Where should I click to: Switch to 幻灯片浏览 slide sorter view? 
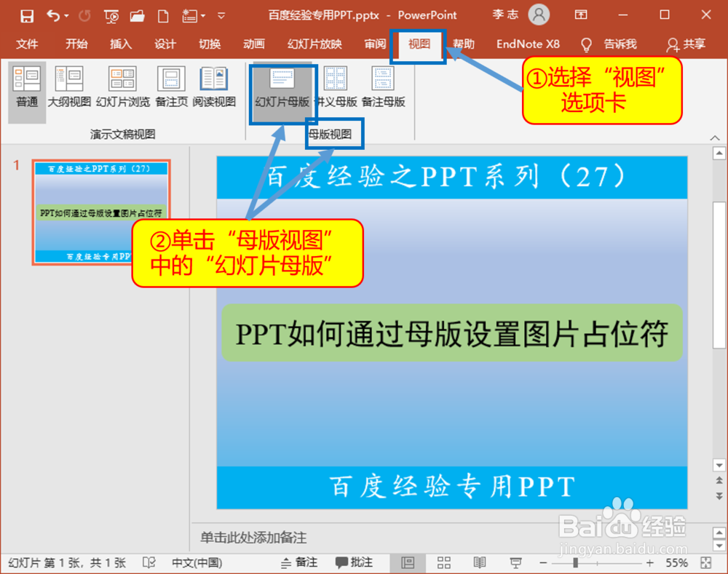click(123, 87)
